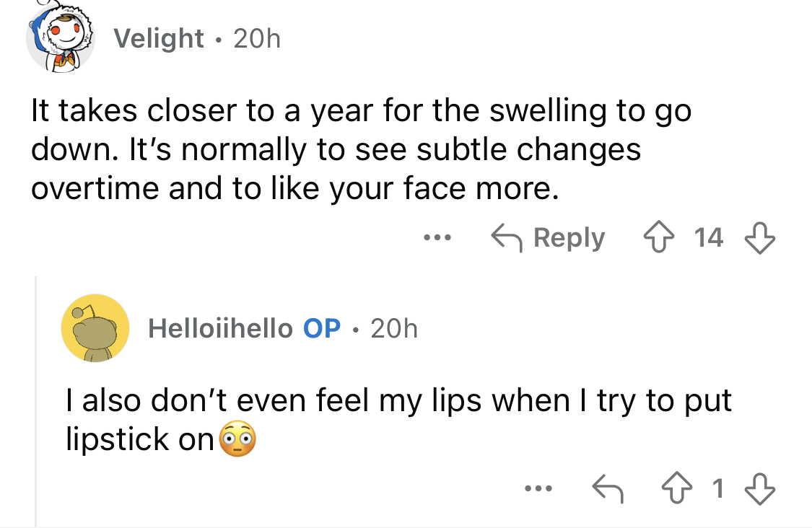Viewport: 812px width, 528px height.
Task: Select the lipstick reply text
Action: pos(398,420)
